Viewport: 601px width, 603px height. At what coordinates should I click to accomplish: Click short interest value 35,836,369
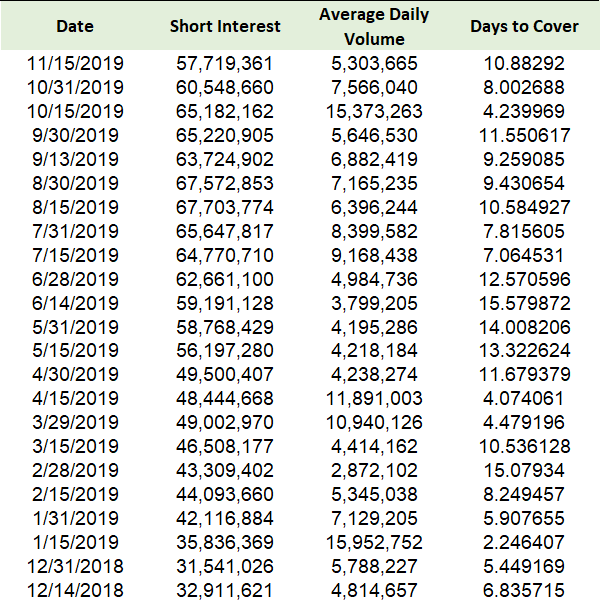(225, 543)
